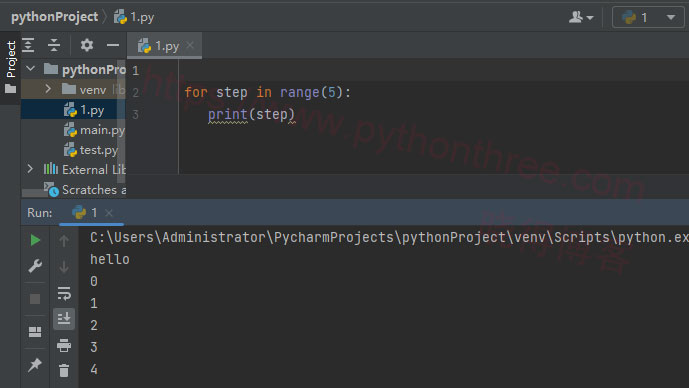This screenshot has width=689, height=388.
Task: Clear console with trash icon
Action: [64, 370]
